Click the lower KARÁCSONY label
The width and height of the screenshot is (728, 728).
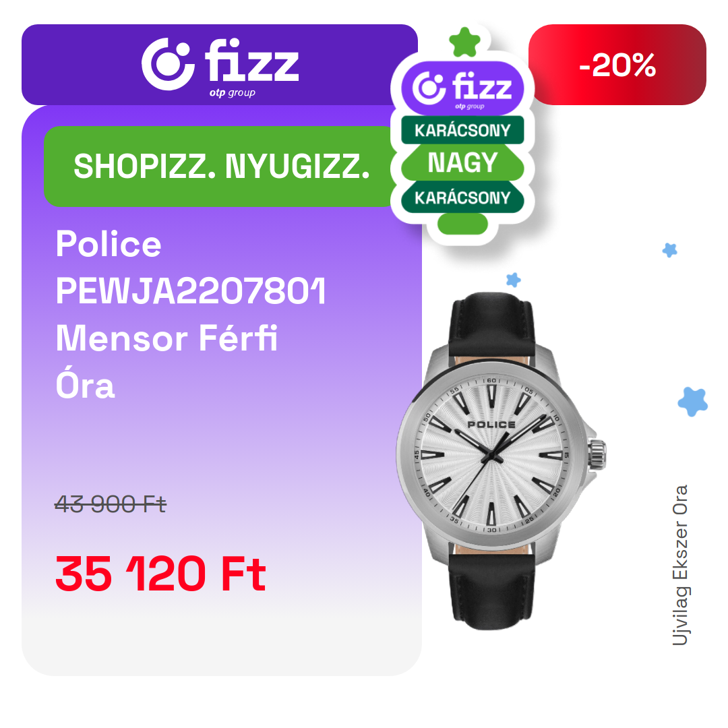(462, 198)
